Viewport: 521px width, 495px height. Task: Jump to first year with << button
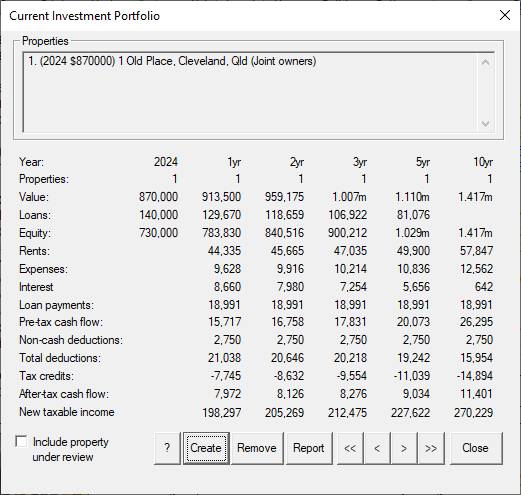pyautogui.click(x=350, y=448)
